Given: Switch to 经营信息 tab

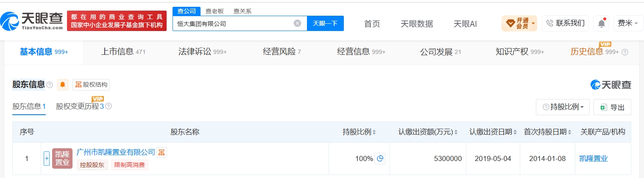Looking at the screenshot, I should (361, 52).
